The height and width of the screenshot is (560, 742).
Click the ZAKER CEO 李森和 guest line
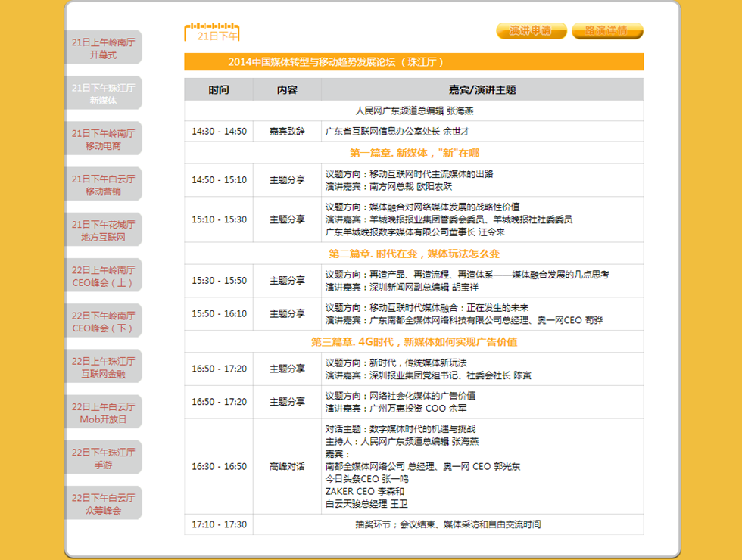click(365, 491)
